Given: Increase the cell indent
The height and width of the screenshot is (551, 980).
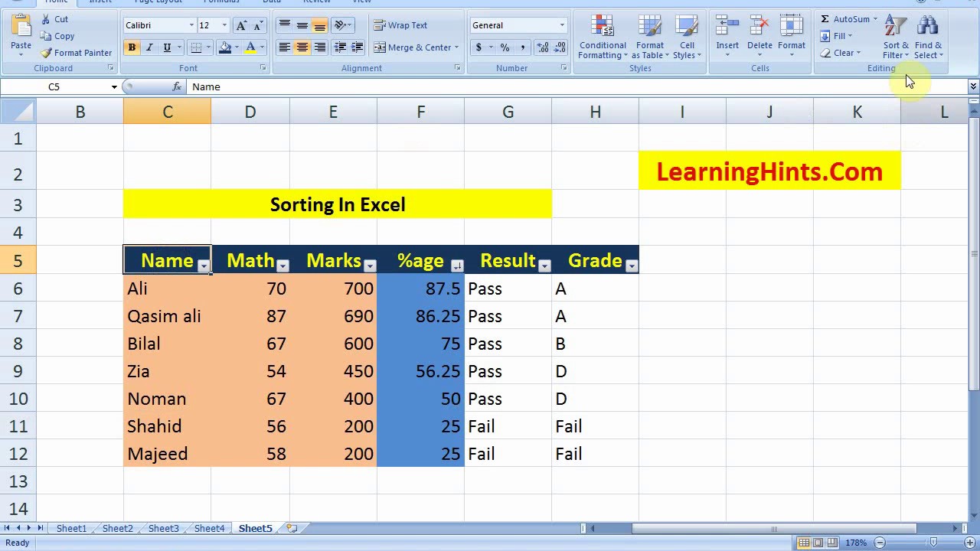Looking at the screenshot, I should click(x=358, y=47).
